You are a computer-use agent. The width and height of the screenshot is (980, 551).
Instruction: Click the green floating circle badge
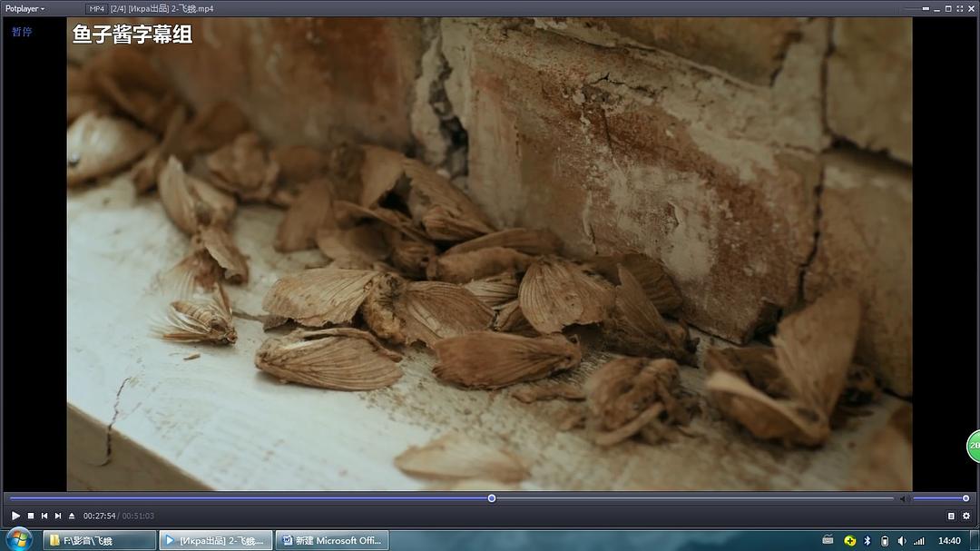tap(974, 447)
